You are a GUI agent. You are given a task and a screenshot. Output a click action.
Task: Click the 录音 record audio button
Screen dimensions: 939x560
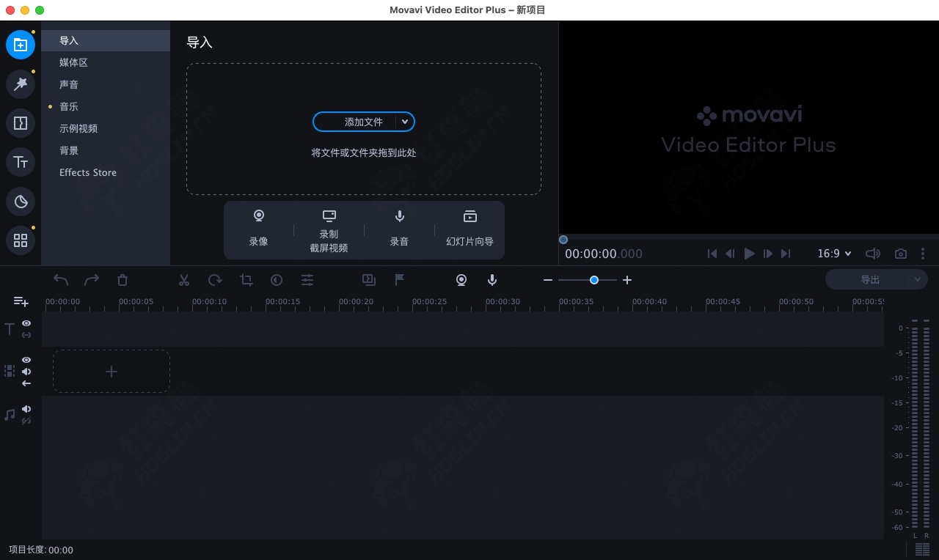pyautogui.click(x=399, y=229)
